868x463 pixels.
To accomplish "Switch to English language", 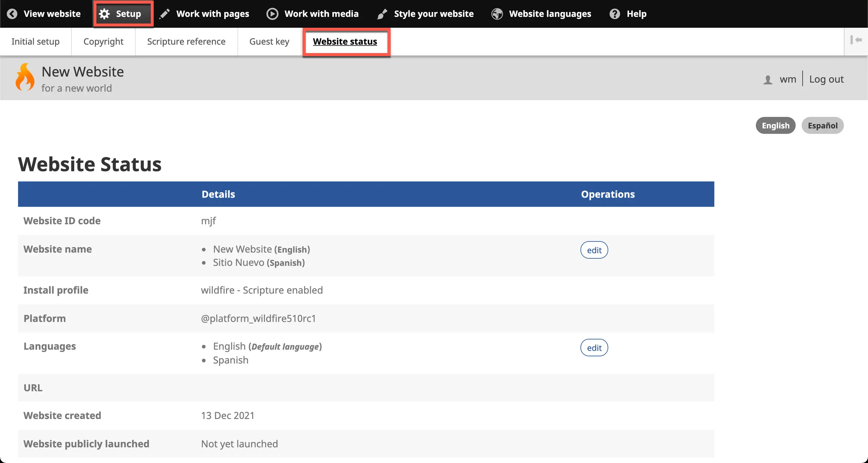I will [x=775, y=126].
